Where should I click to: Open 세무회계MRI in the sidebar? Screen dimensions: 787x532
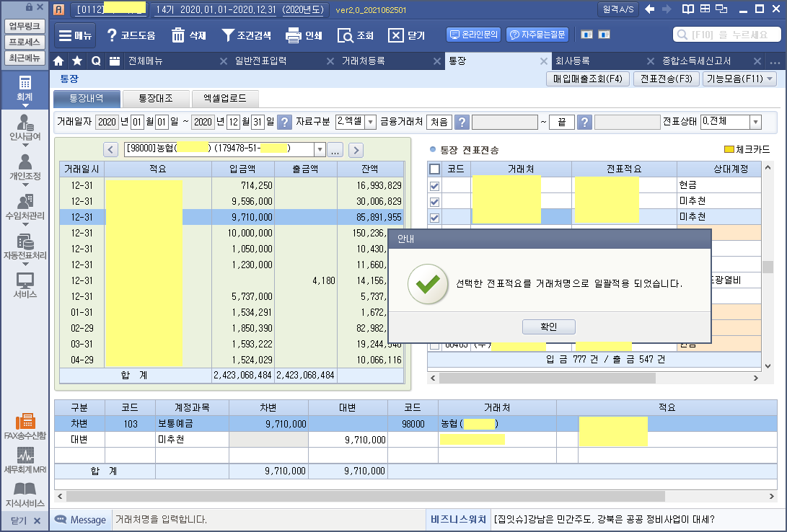(x=25, y=461)
